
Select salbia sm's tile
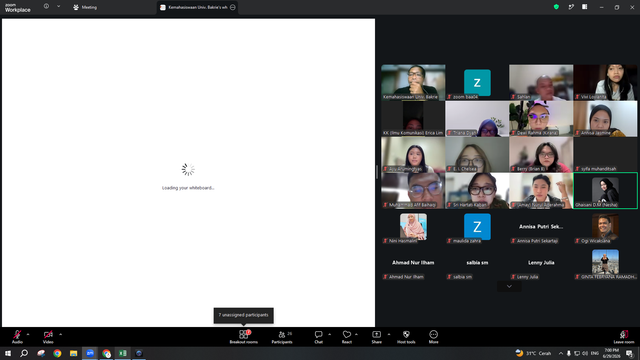pyautogui.click(x=477, y=262)
